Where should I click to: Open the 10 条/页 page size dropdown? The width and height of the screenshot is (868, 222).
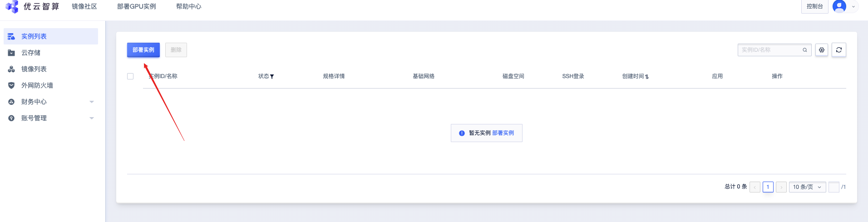807,187
